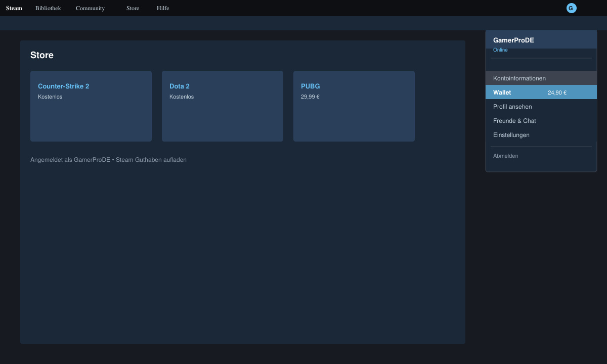
Task: Click the GamerProDE avatar icon
Action: (x=571, y=8)
